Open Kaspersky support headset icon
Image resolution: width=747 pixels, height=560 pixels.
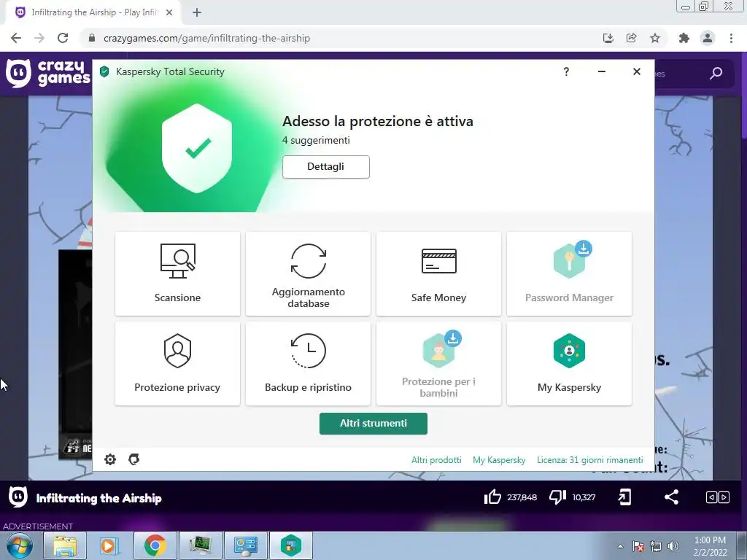click(x=134, y=459)
